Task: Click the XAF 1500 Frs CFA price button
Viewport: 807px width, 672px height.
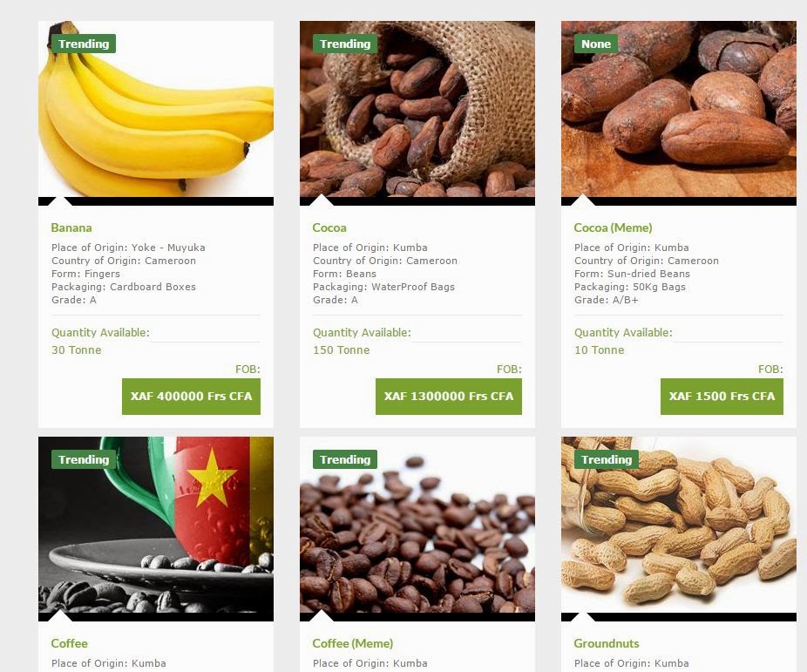Action: (x=722, y=397)
